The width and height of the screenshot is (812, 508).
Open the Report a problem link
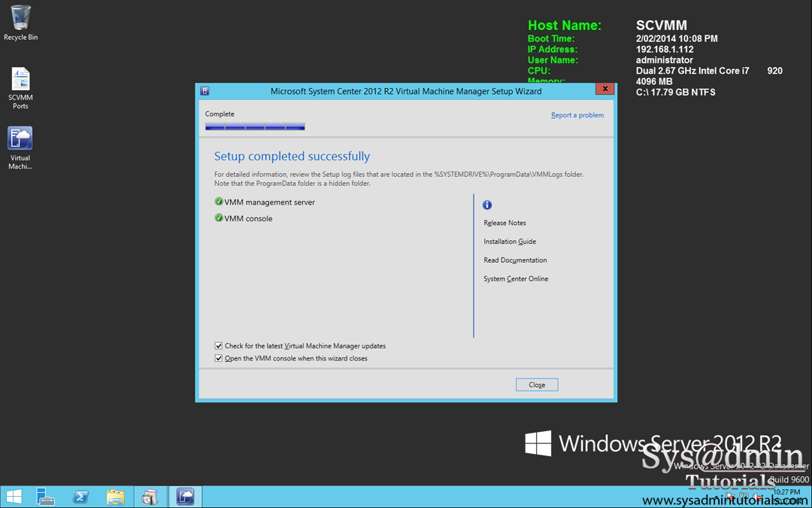[577, 115]
